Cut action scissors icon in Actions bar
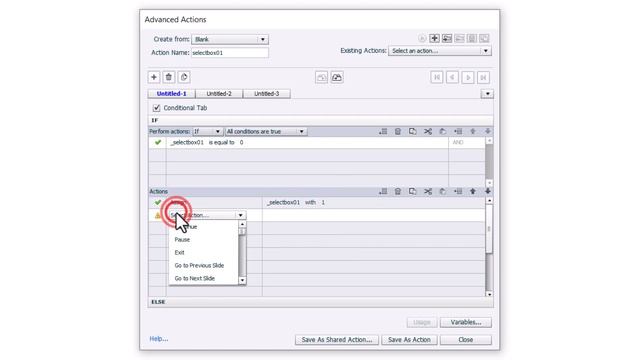 [x=428, y=191]
